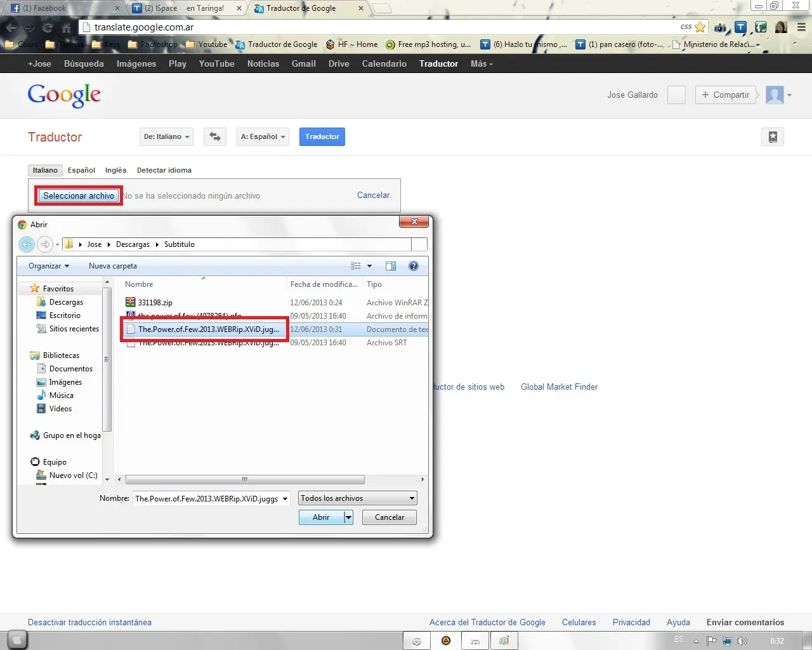The height and width of the screenshot is (650, 812).
Task: Select the Detectar idioma tab
Action: click(x=164, y=170)
